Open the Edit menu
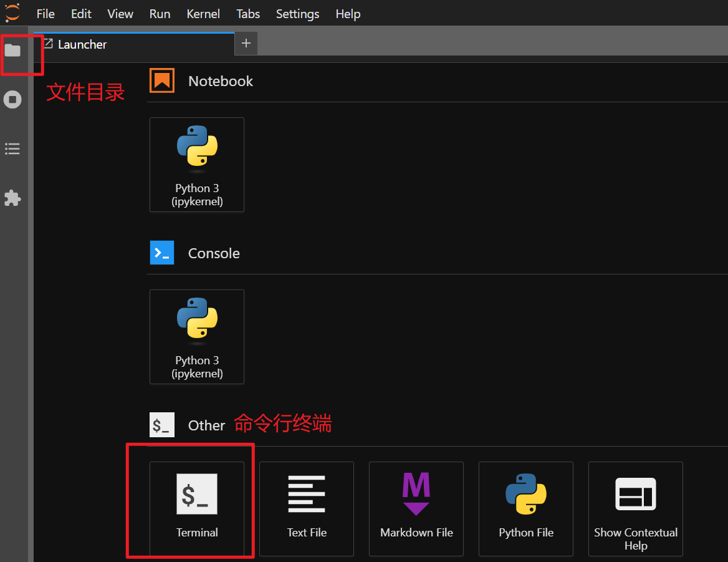 pyautogui.click(x=81, y=14)
